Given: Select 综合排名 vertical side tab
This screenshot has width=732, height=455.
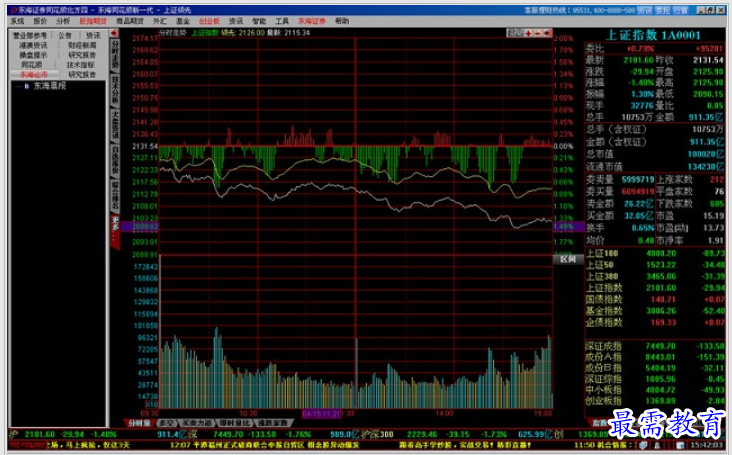Looking at the screenshot, I should click(115, 195).
